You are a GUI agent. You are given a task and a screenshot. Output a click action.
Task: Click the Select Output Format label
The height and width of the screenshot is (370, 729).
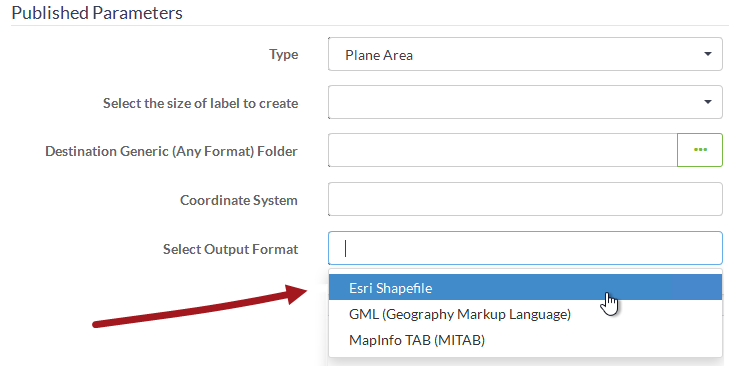pyautogui.click(x=231, y=249)
